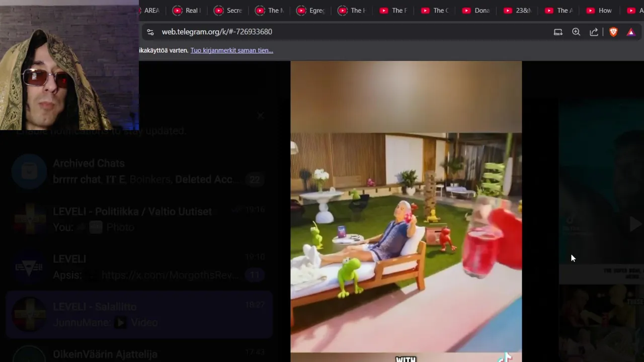
Task: Open the Archived Chats row
Action: click(x=139, y=171)
